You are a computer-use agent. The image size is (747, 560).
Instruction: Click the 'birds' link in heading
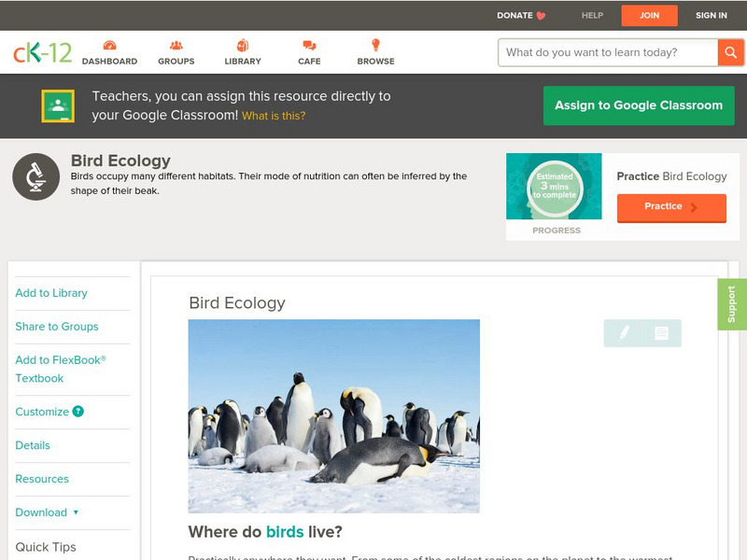[x=285, y=531]
